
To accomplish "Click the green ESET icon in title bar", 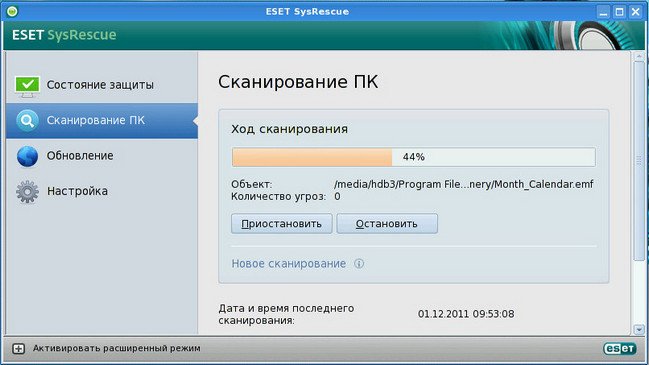I will (12, 11).
